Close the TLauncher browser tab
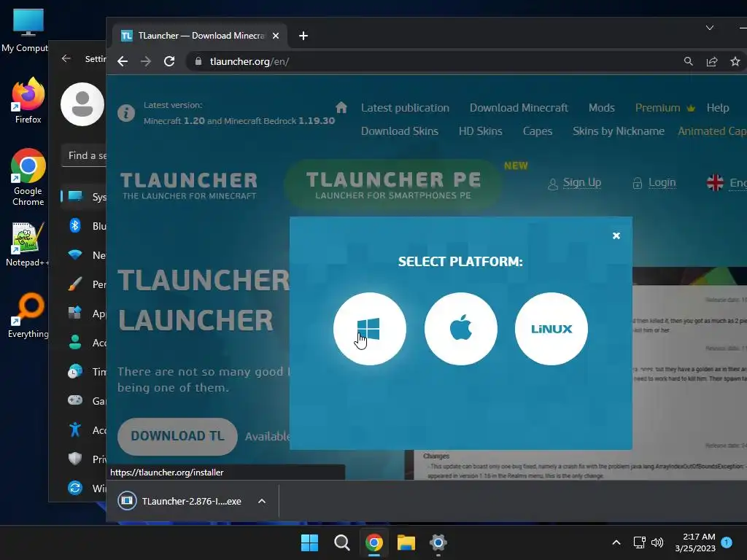This screenshot has width=747, height=560. 275,36
